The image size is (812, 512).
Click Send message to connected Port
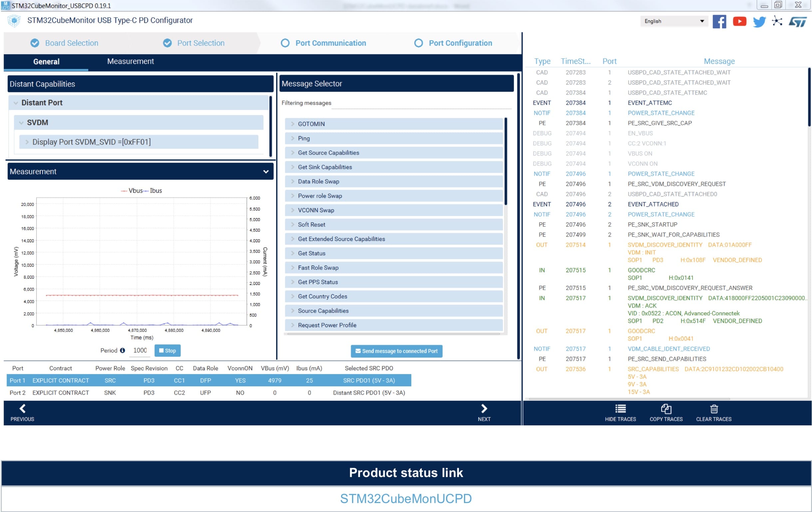(396, 351)
